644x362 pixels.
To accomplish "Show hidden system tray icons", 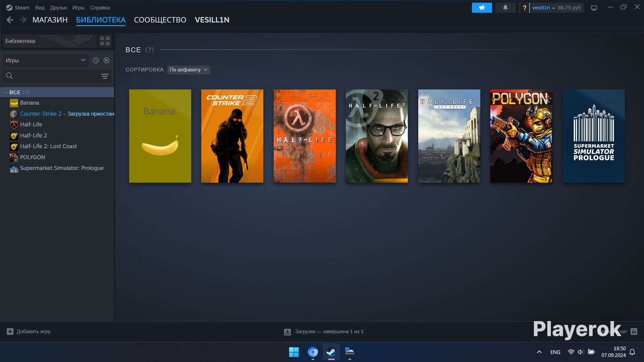I will (x=539, y=352).
